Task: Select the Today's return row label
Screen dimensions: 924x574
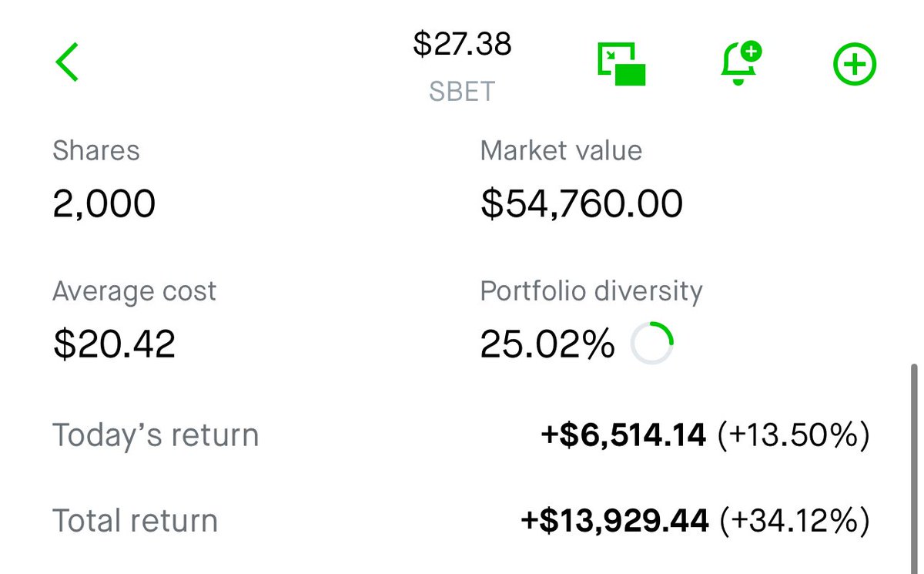Action: pyautogui.click(x=156, y=435)
